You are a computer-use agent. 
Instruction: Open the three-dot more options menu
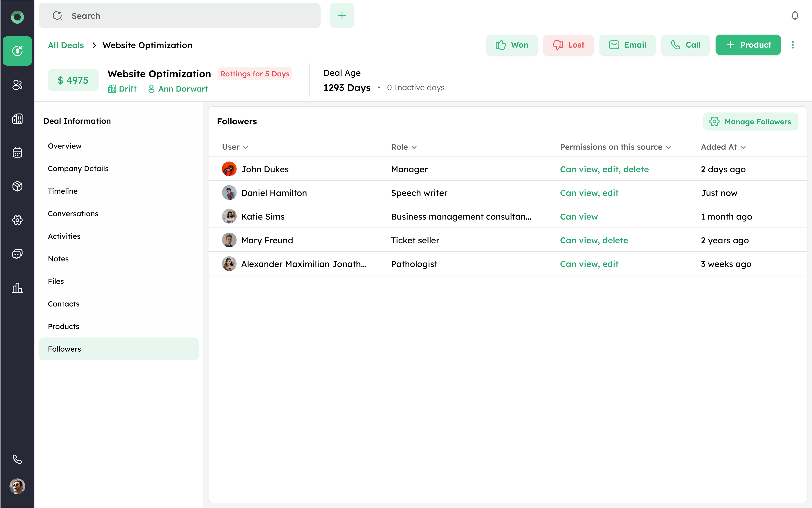(x=793, y=45)
